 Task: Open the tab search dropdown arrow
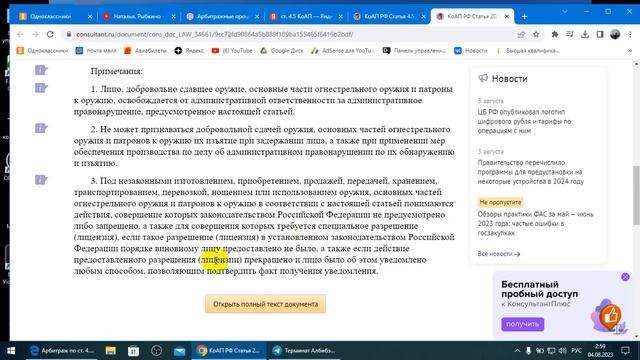pyautogui.click(x=565, y=12)
